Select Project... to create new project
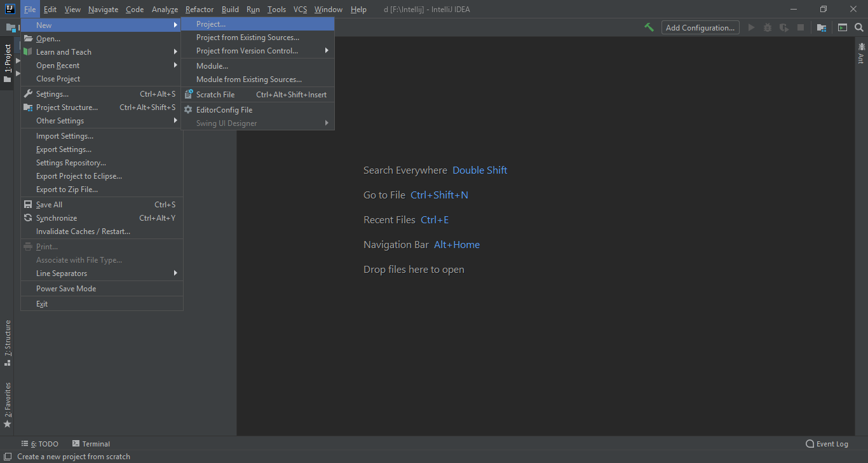Image resolution: width=868 pixels, height=463 pixels. [257, 24]
